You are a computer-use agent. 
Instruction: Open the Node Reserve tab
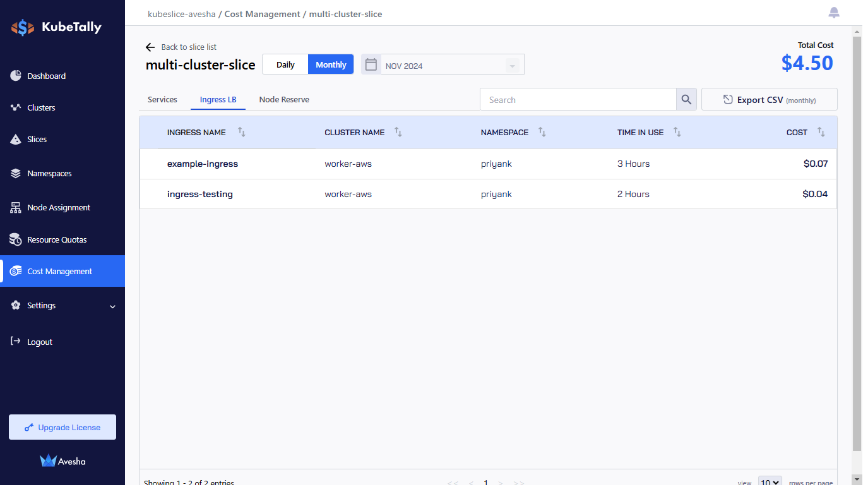coord(284,100)
